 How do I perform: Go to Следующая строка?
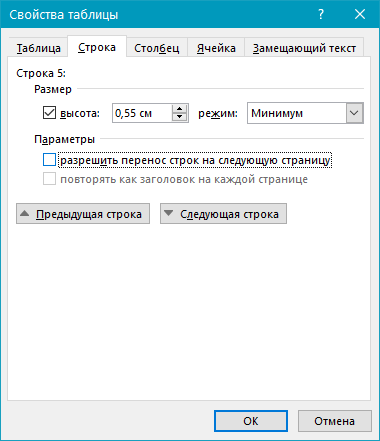point(223,214)
